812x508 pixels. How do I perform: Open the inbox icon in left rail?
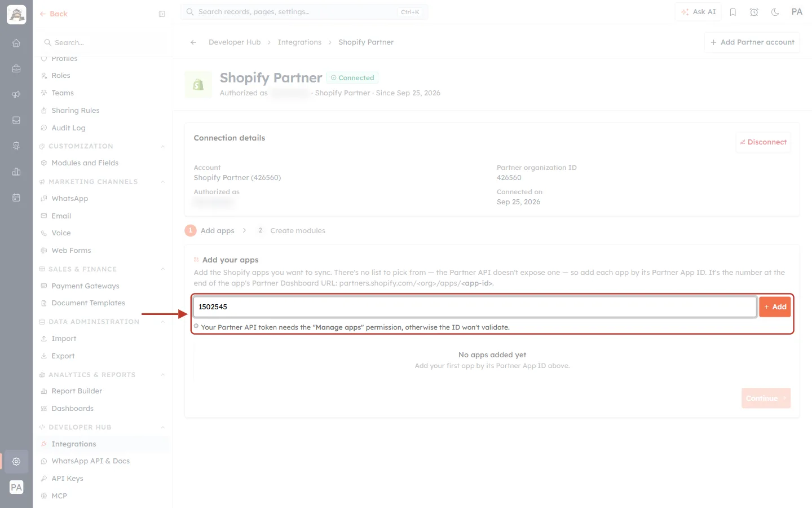point(16,120)
